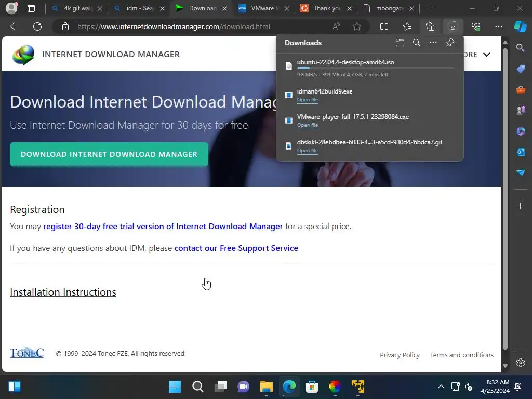Pin the Downloads panel
The height and width of the screenshot is (399, 532).
[x=450, y=43]
